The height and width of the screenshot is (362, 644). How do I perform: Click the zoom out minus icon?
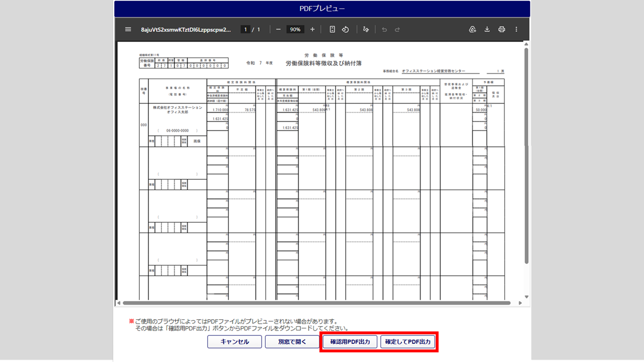pos(278,30)
